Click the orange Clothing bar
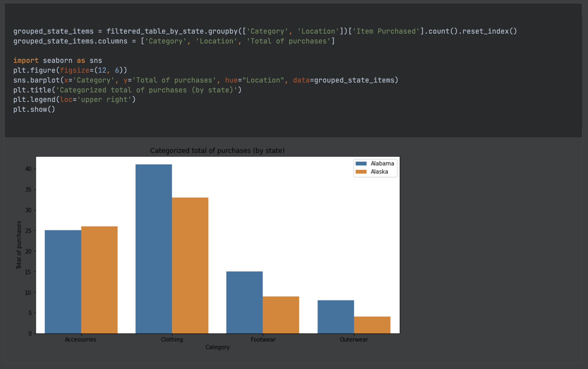The image size is (588, 369). click(x=190, y=265)
